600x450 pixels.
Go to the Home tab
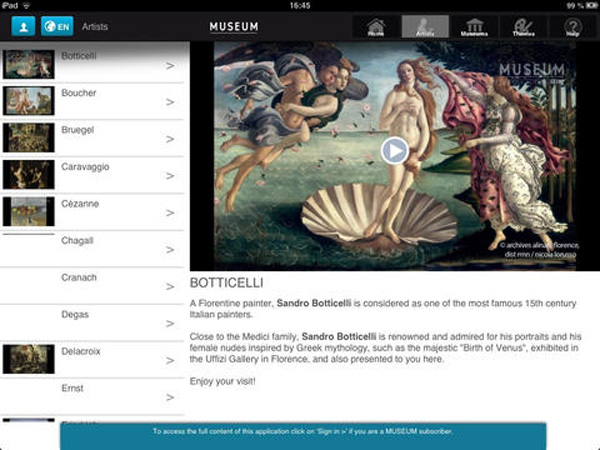[375, 27]
